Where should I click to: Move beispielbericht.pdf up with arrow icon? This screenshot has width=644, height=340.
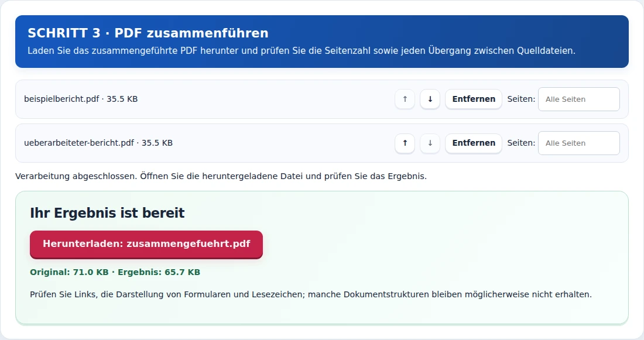[405, 99]
